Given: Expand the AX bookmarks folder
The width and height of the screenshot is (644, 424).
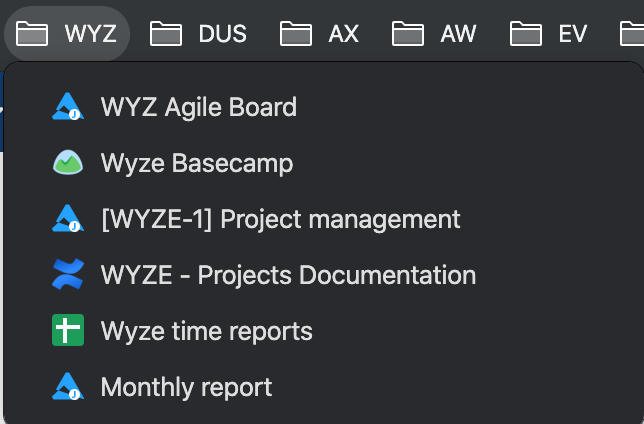Looking at the screenshot, I should [x=320, y=33].
